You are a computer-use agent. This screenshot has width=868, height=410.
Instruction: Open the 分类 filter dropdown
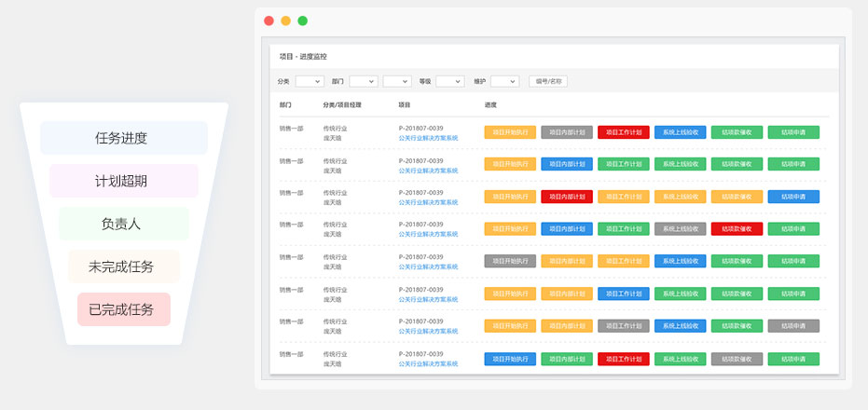tap(310, 81)
